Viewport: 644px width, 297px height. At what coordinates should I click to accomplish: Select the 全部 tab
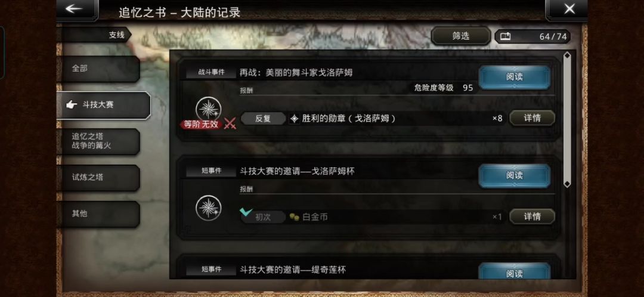(98, 69)
